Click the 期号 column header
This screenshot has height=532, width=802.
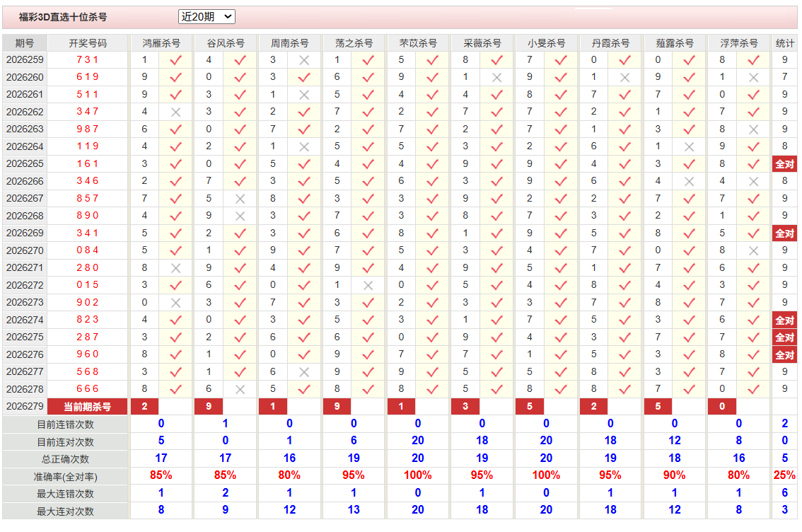(x=25, y=43)
